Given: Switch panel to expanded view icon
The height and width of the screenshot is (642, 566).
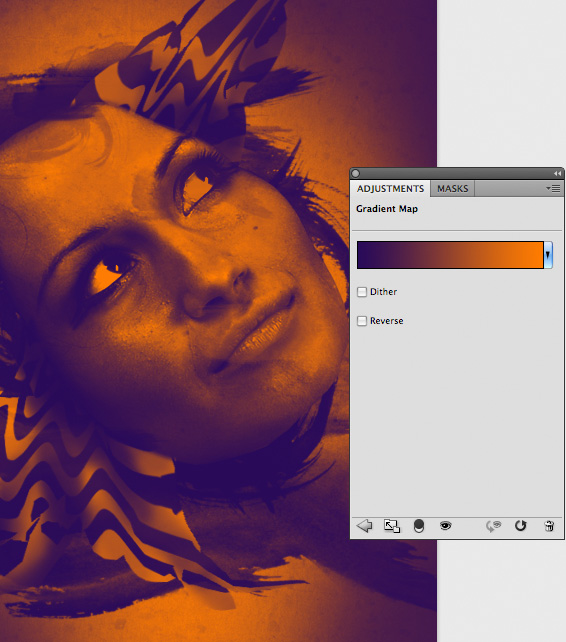Looking at the screenshot, I should 392,526.
